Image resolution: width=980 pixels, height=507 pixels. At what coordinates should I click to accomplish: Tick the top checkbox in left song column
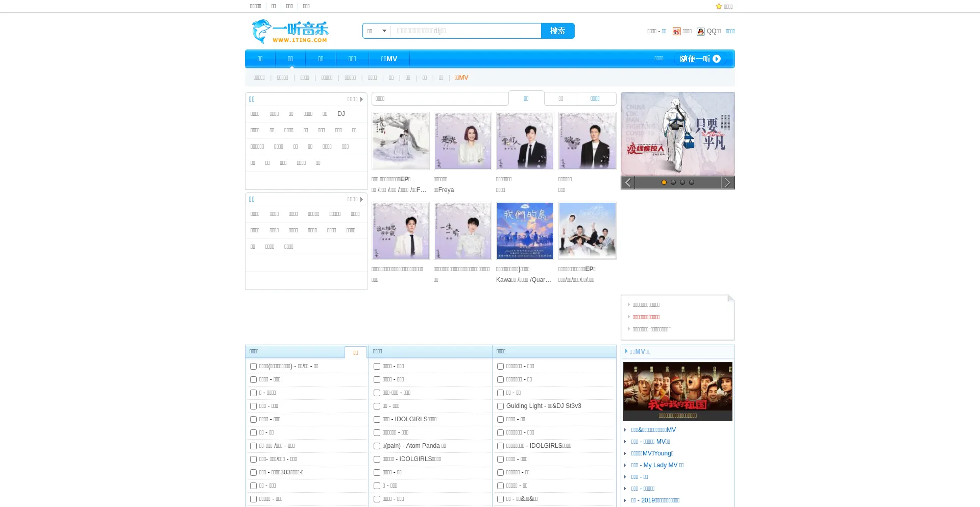coord(253,367)
